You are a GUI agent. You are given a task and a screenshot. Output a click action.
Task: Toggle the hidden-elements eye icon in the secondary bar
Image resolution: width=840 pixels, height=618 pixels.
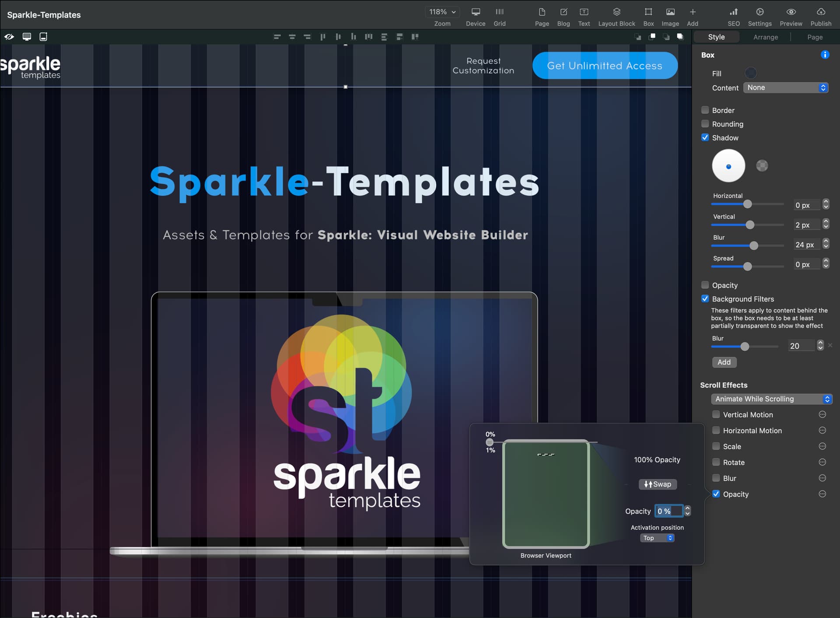(9, 37)
